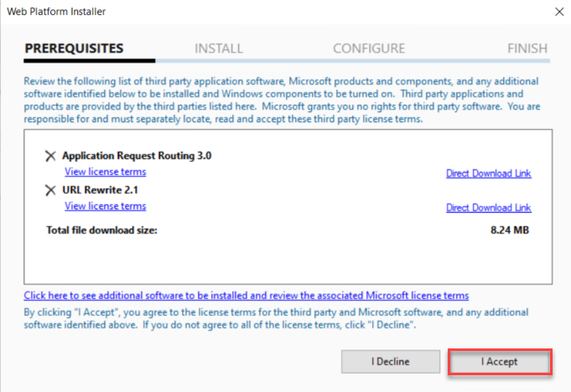Go to the CONFIGURE step tab
This screenshot has width=571, height=392.
(369, 49)
